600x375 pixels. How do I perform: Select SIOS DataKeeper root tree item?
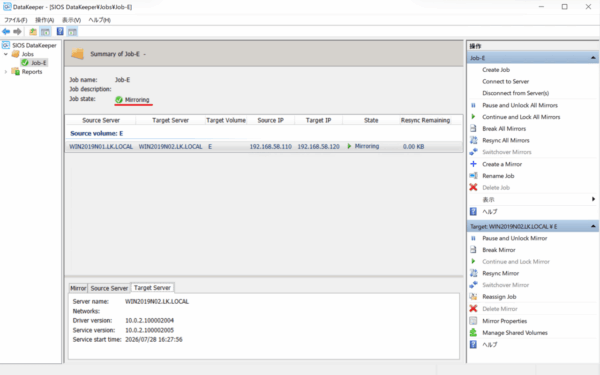34,45
